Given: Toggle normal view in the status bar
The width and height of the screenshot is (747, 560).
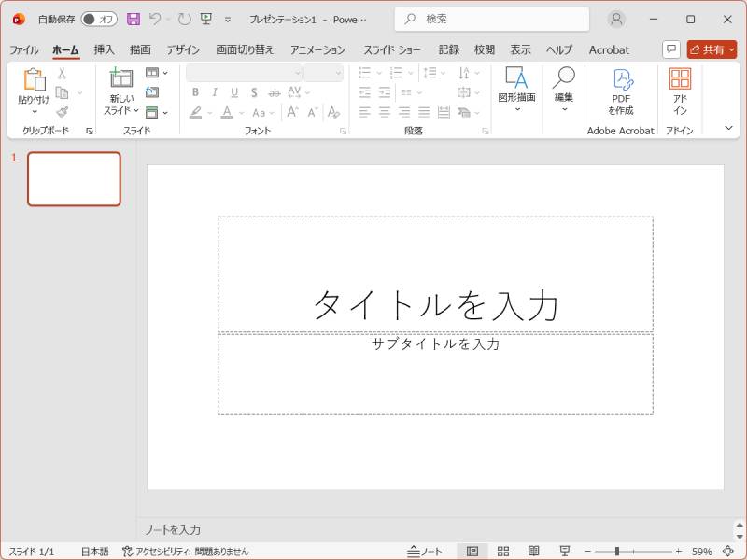Looking at the screenshot, I should tap(471, 551).
